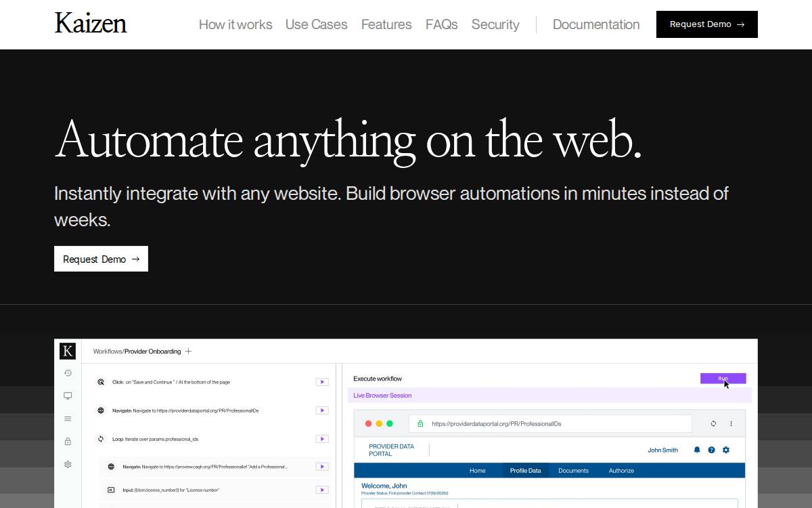This screenshot has height=508, width=812.
Task: Jump to FAQs section
Action: 441,24
